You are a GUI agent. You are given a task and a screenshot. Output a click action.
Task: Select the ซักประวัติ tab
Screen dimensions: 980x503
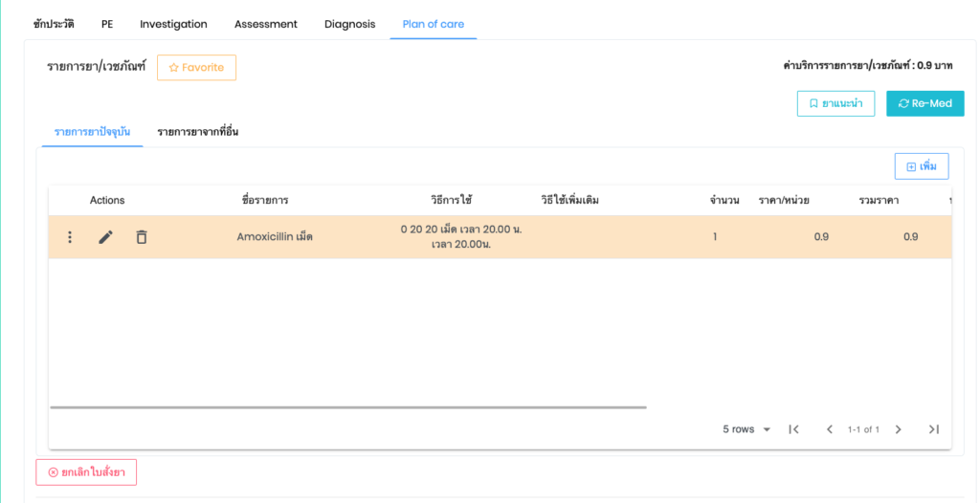point(54,24)
